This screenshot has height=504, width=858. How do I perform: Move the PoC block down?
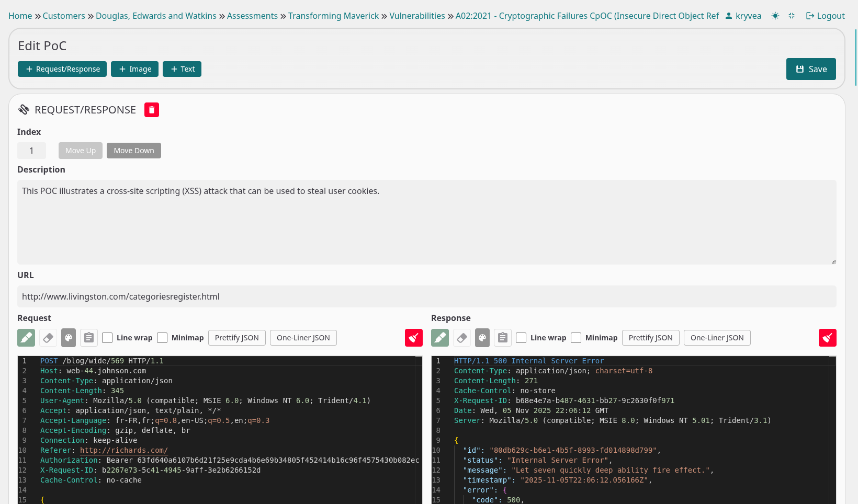coord(134,151)
